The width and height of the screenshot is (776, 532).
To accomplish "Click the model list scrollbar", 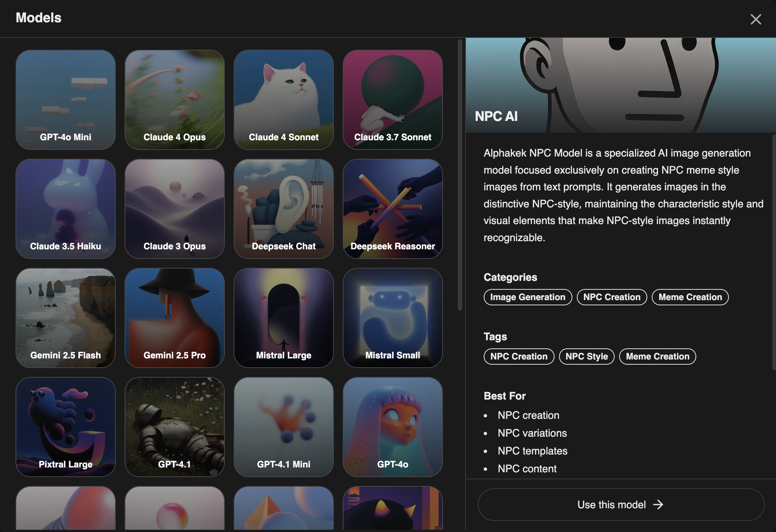I will [460, 174].
